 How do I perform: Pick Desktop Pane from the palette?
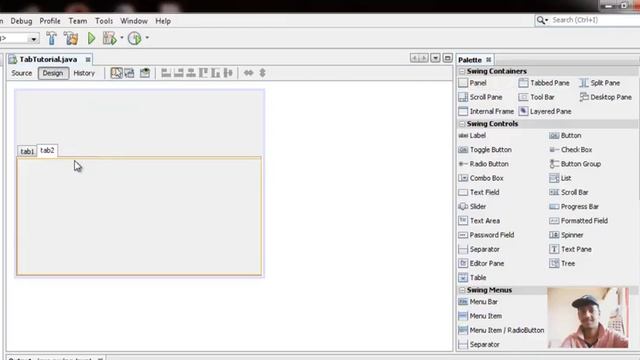tap(606, 97)
